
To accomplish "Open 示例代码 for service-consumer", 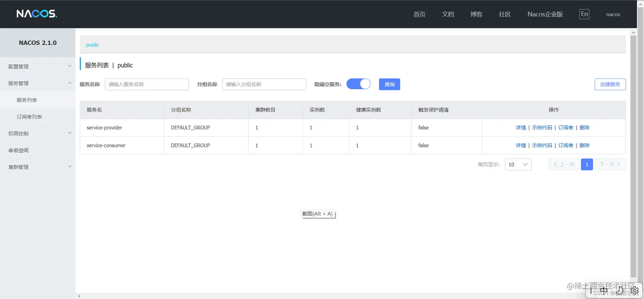I will (542, 145).
